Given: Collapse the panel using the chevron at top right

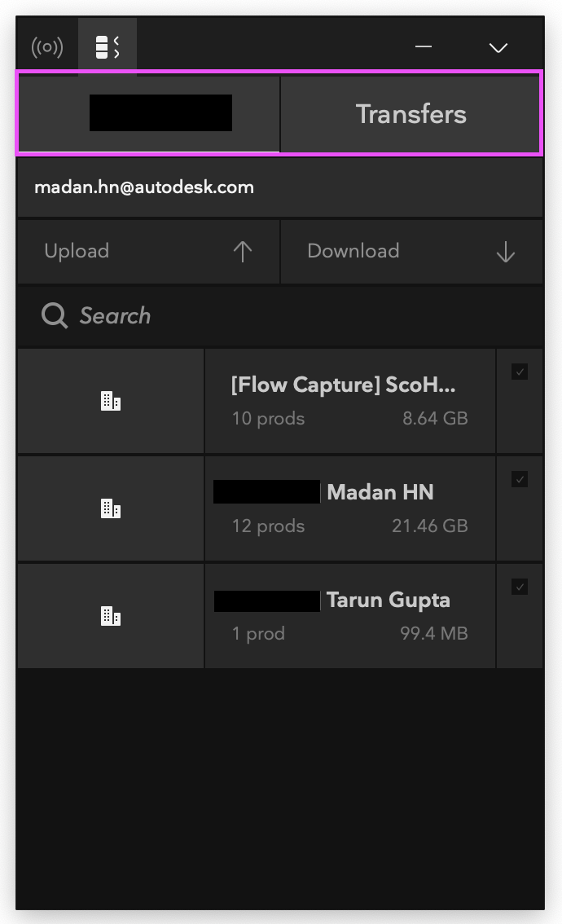Looking at the screenshot, I should pyautogui.click(x=498, y=46).
